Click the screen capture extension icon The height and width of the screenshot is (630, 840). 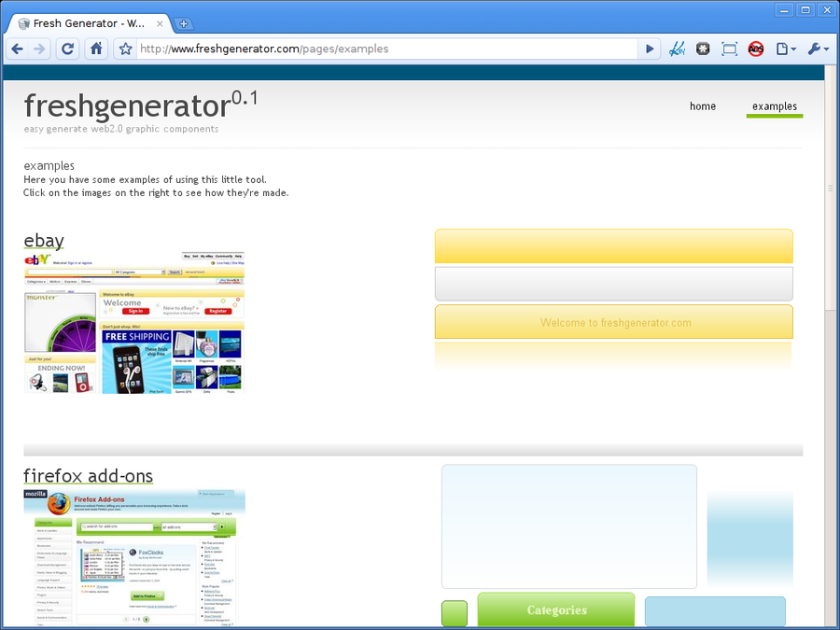click(x=729, y=49)
